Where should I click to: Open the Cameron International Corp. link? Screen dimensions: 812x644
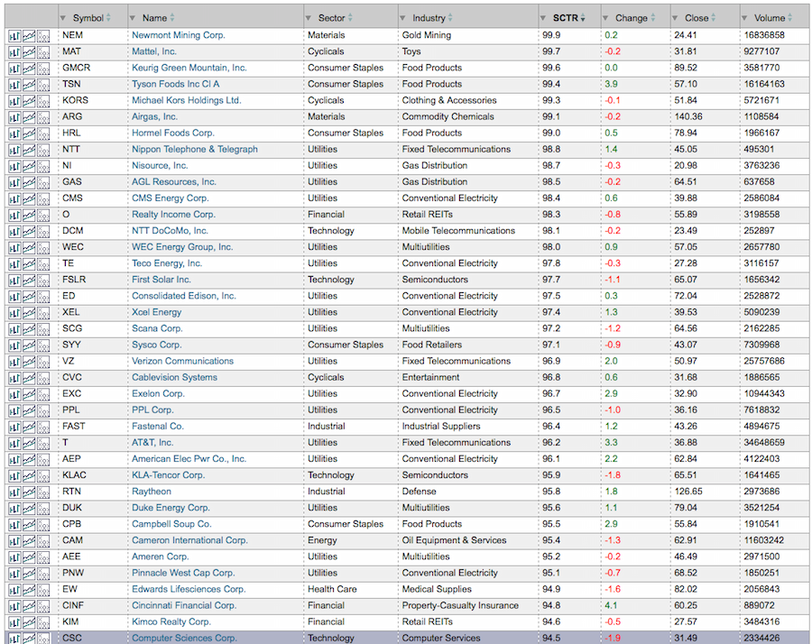click(x=189, y=540)
